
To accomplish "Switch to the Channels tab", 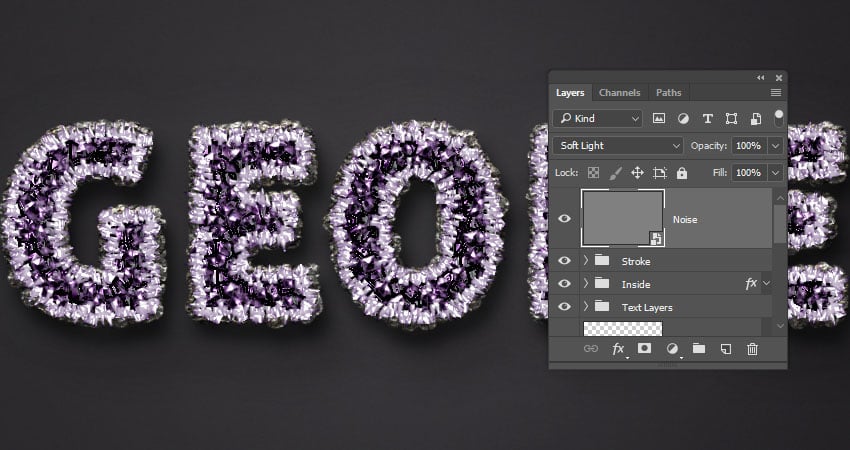I will 620,93.
